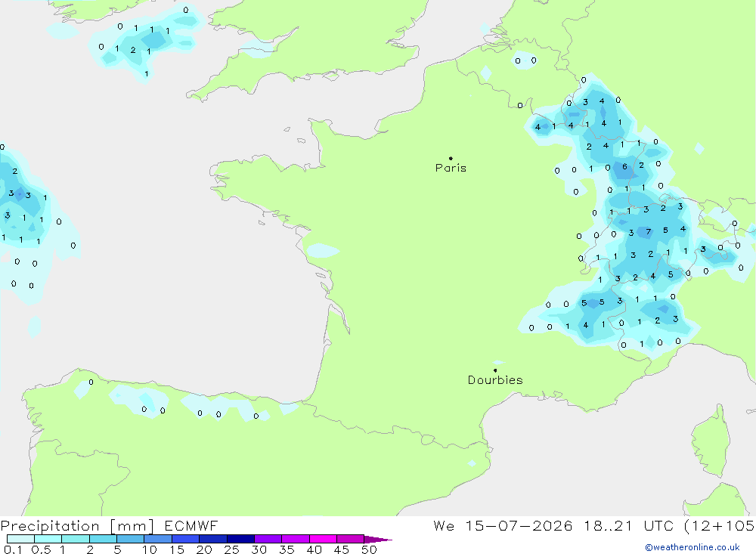The image size is (756, 554).
Task: Click the Paris city marker dot
Action: pos(451,158)
